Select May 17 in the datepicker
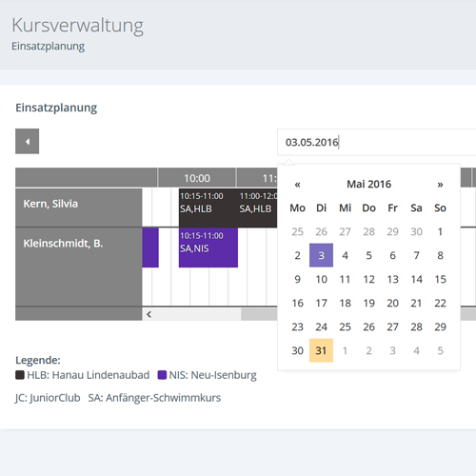Image resolution: width=476 pixels, height=476 pixels. point(321,303)
